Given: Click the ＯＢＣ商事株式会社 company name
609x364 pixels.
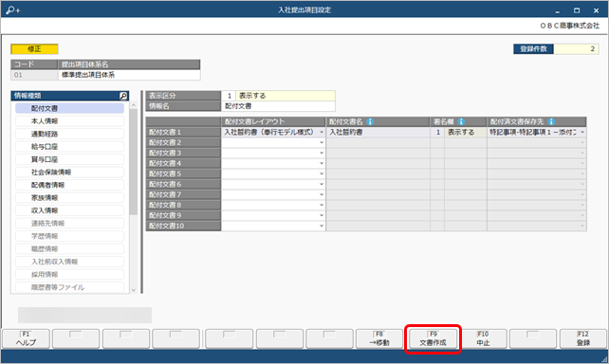Looking at the screenshot, I should point(570,26).
